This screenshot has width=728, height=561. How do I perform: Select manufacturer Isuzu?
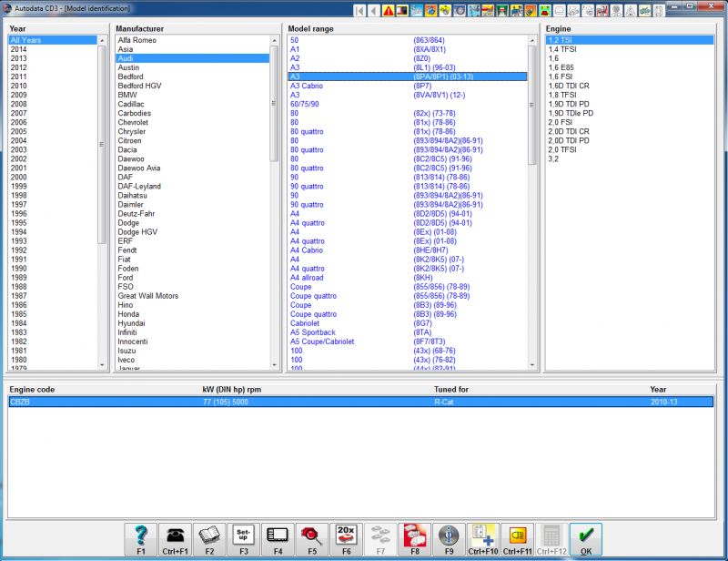(x=192, y=351)
